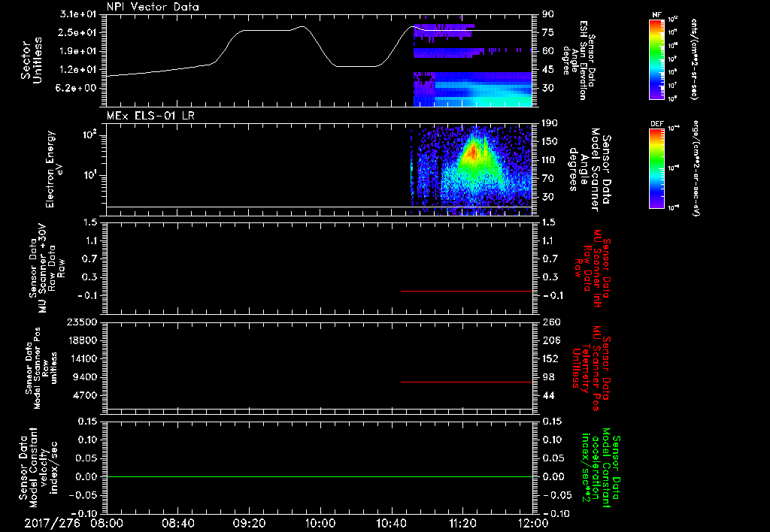The height and width of the screenshot is (532, 770).
Task: Click the red line in Scanner Pos panel
Action: coord(466,382)
